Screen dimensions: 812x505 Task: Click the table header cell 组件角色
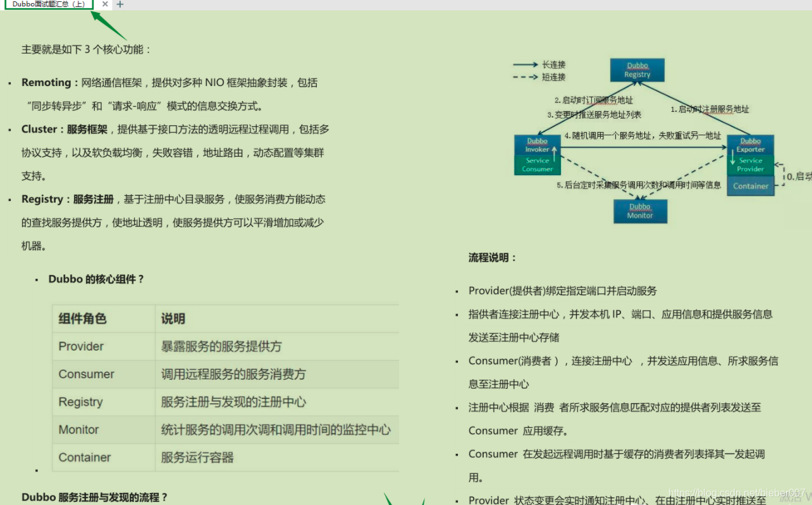104,319
